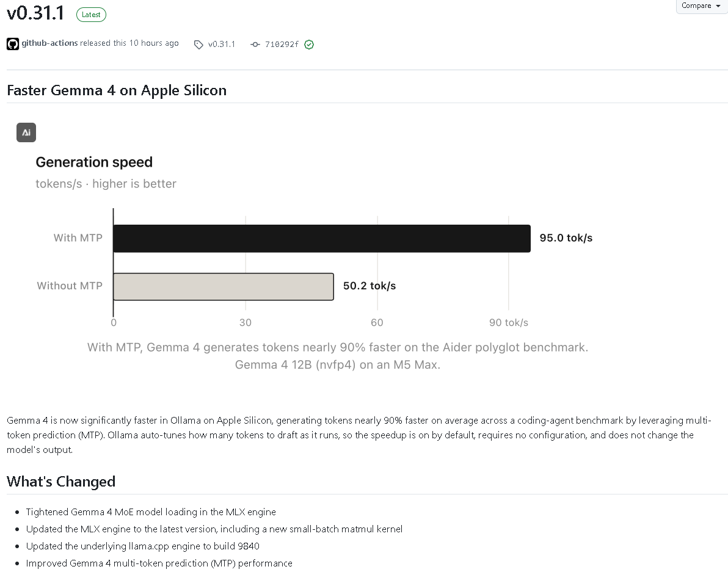Click the green verified checkmark badge

point(309,45)
